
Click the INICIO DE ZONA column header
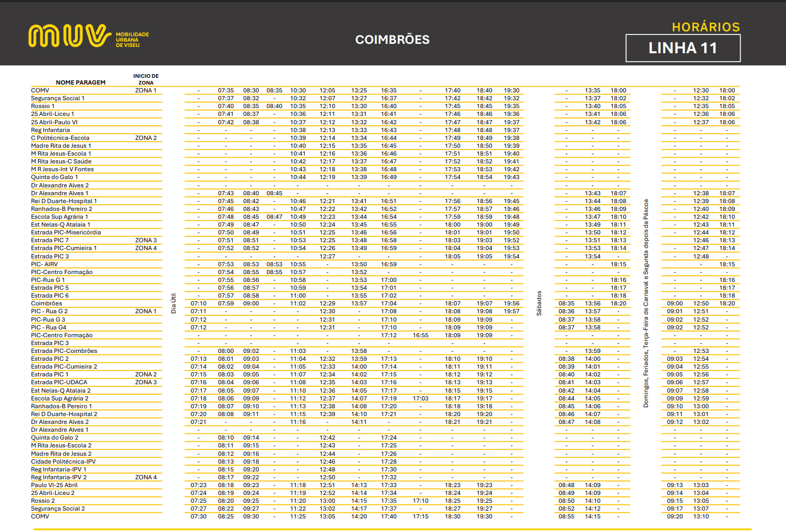point(146,79)
